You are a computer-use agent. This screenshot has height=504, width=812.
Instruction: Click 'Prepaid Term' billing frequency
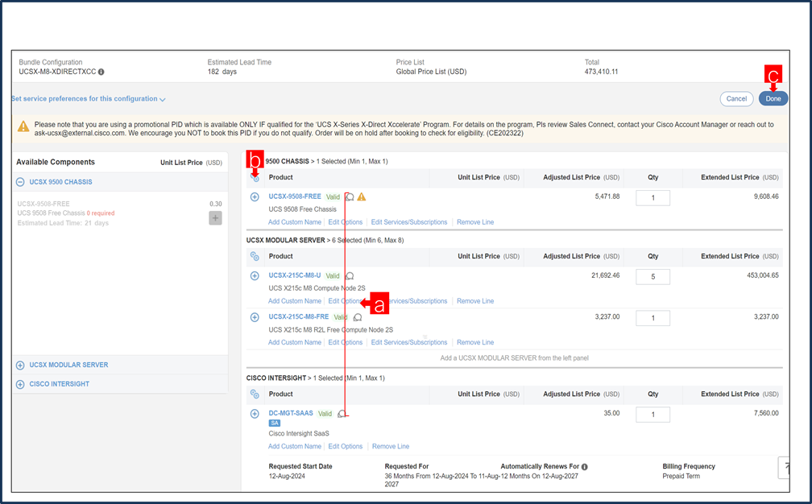pyautogui.click(x=681, y=477)
